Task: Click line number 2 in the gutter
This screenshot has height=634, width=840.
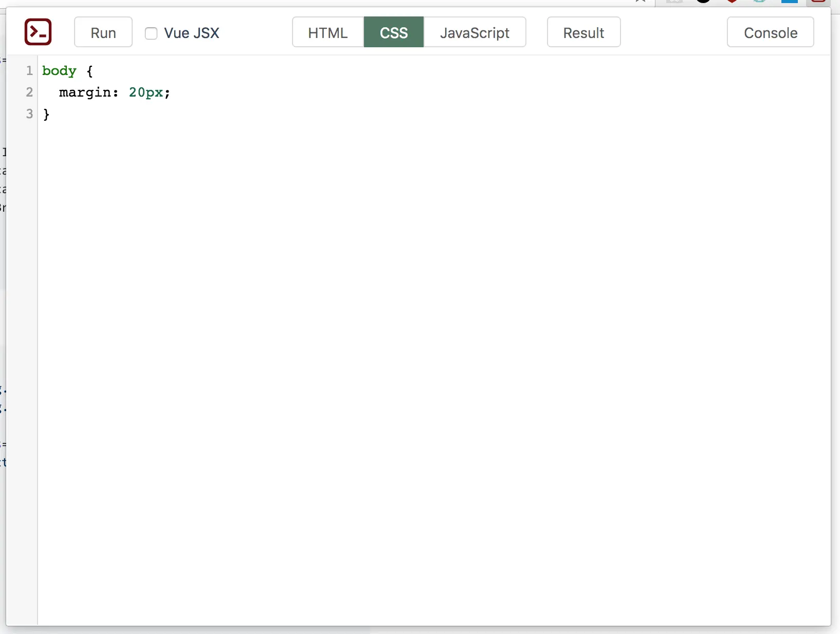Action: 29,92
